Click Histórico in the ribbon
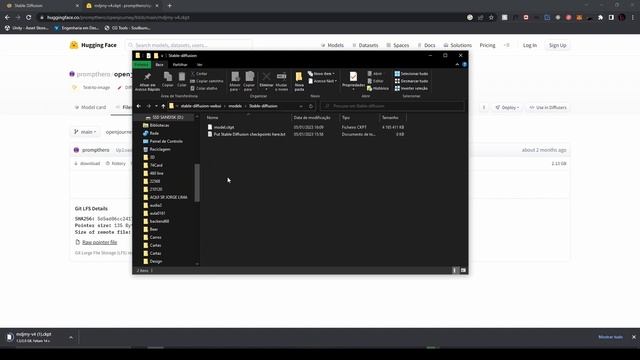Image resolution: width=640 pixels, height=360 pixels. pos(378,89)
